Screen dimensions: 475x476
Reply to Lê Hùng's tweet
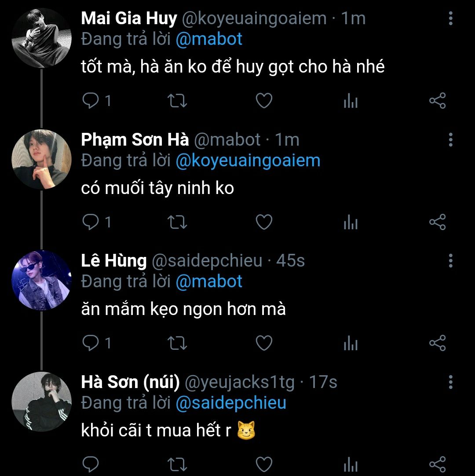tap(91, 343)
